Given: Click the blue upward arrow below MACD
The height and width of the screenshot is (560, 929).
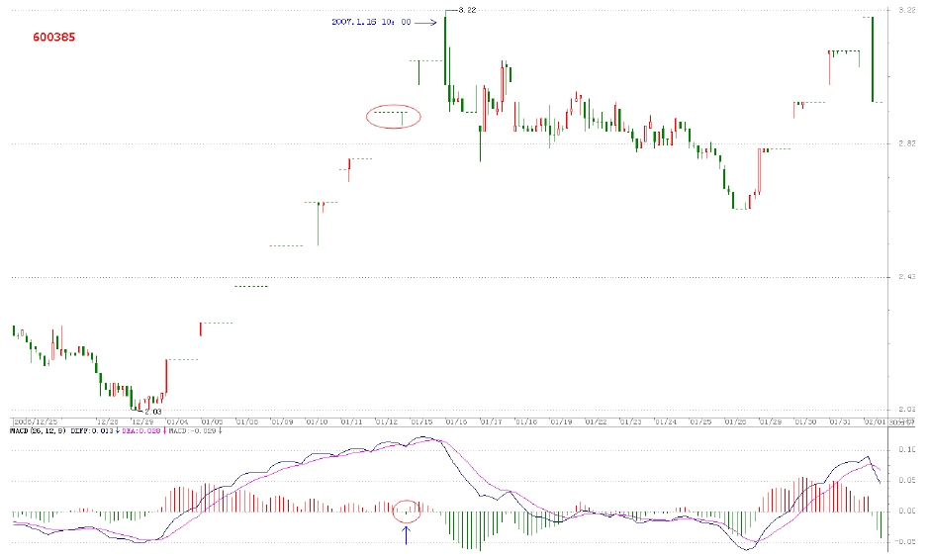Looking at the screenshot, I should tap(406, 535).
